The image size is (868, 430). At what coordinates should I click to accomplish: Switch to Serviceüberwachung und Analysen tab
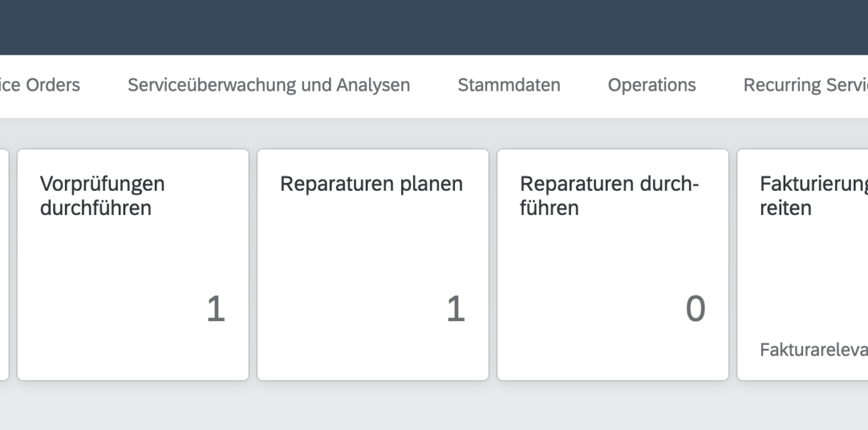(x=268, y=85)
